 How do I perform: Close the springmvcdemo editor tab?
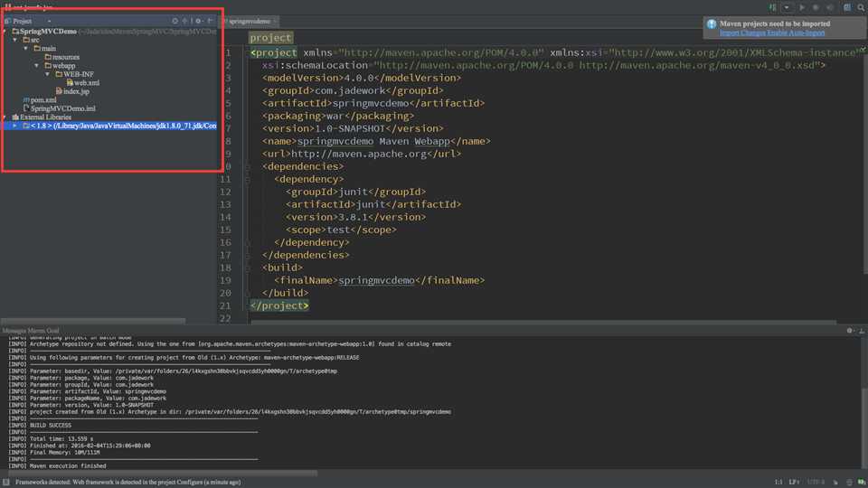(x=275, y=21)
